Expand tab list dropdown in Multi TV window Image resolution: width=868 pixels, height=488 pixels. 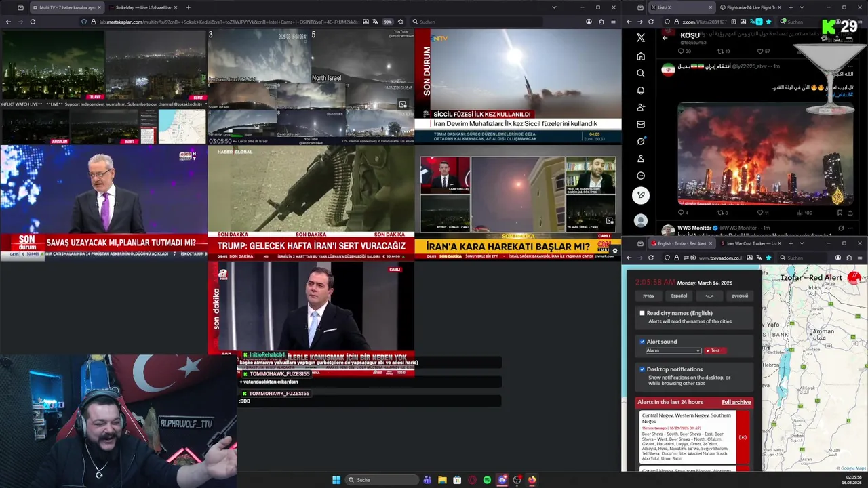[554, 7]
